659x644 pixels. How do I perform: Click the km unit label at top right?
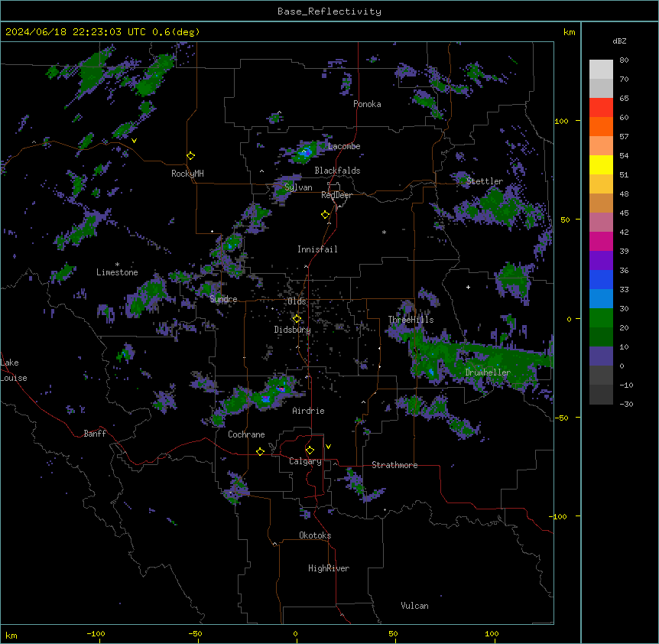click(569, 32)
